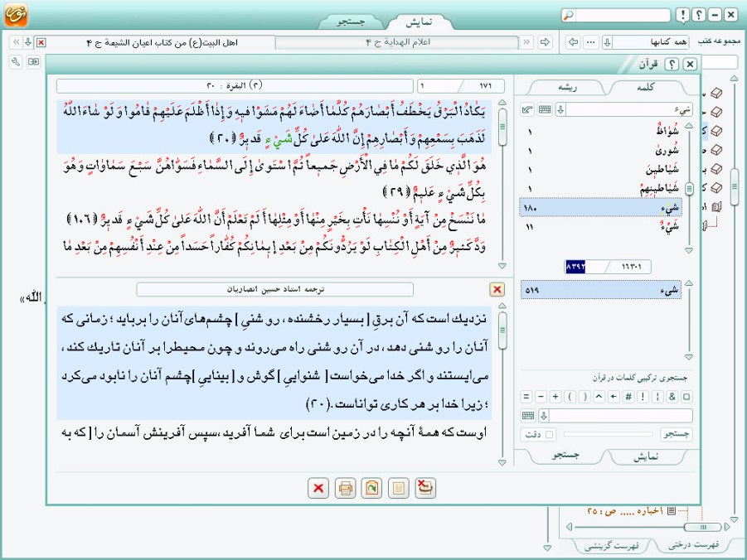Select the lower شيء result row with count ۵۱۹
This screenshot has width=747, height=560.
point(601,290)
